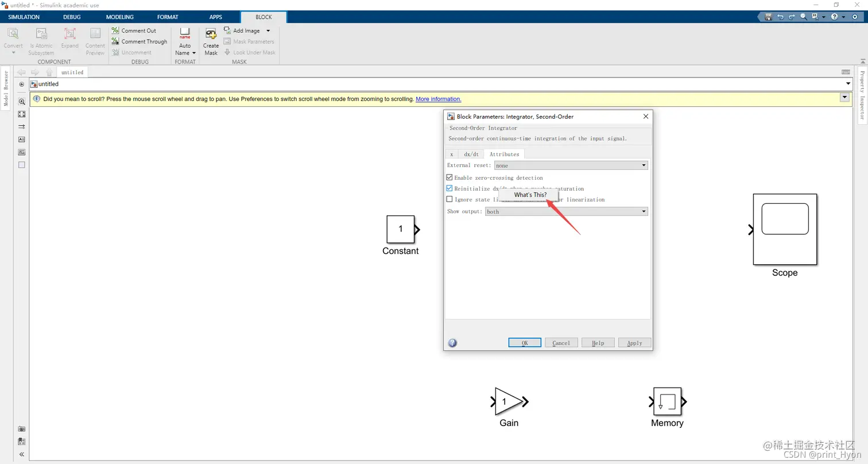The width and height of the screenshot is (868, 464).
Task: Open the help icon dropdown arrow
Action: [x=844, y=17]
